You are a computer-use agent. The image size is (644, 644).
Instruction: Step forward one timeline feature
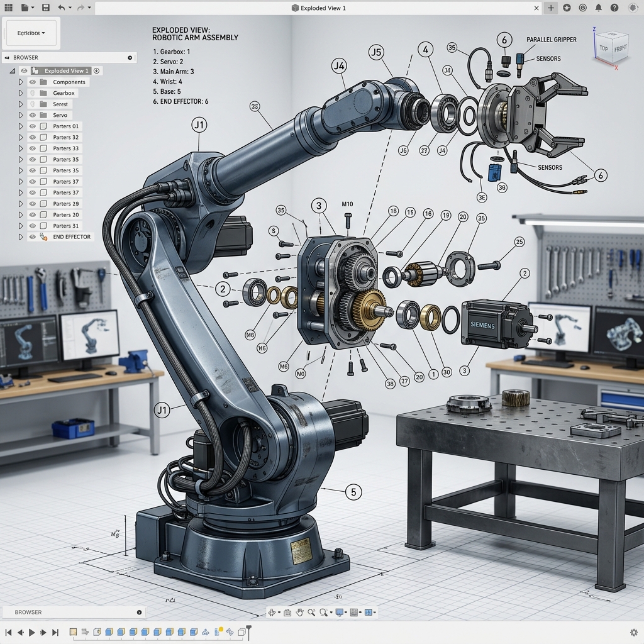43,632
